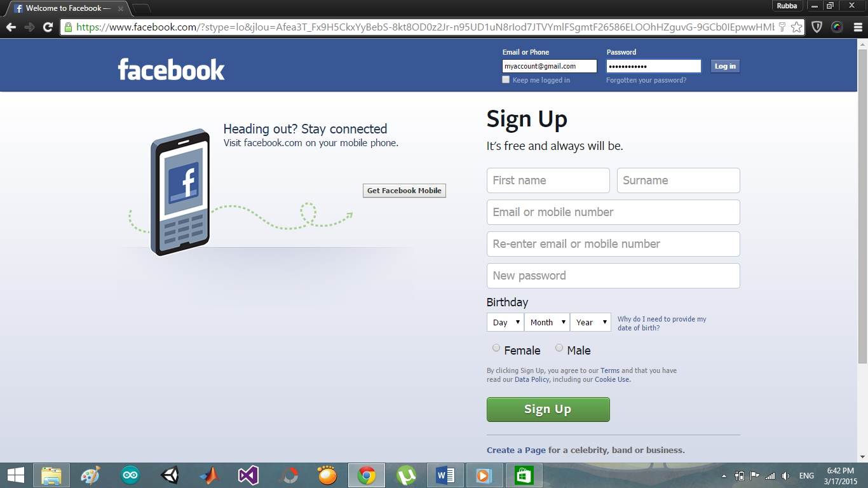Click the green Sign Up button
868x488 pixels.
(x=548, y=409)
